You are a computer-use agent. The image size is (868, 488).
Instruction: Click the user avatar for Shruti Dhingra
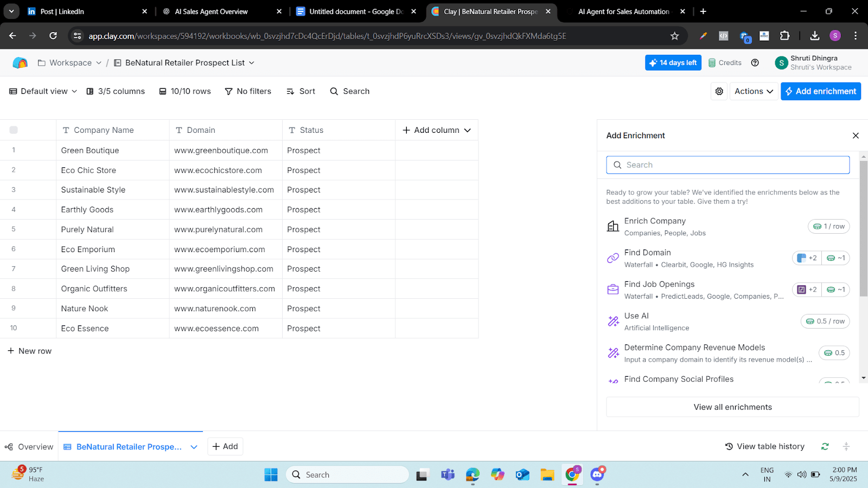coord(781,63)
